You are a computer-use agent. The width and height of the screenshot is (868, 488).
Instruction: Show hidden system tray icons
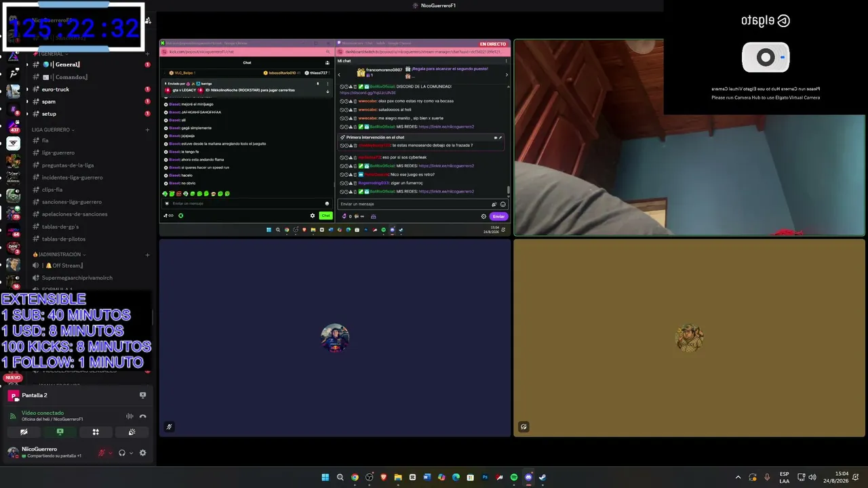(x=738, y=477)
